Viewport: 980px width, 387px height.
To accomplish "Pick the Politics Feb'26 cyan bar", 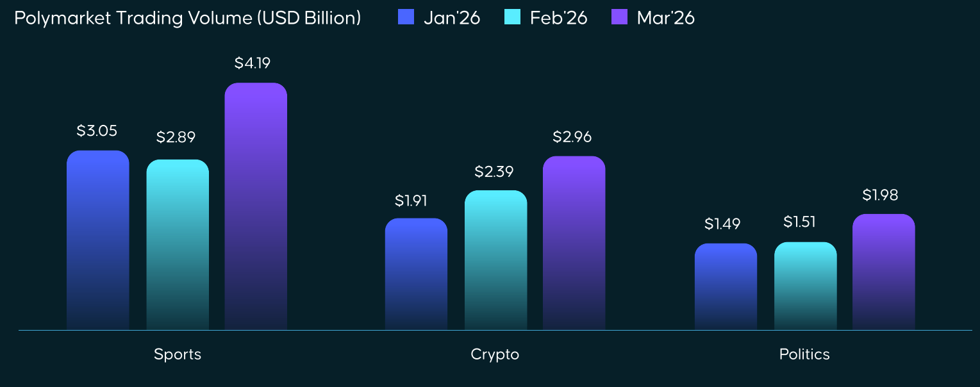I will point(805,286).
